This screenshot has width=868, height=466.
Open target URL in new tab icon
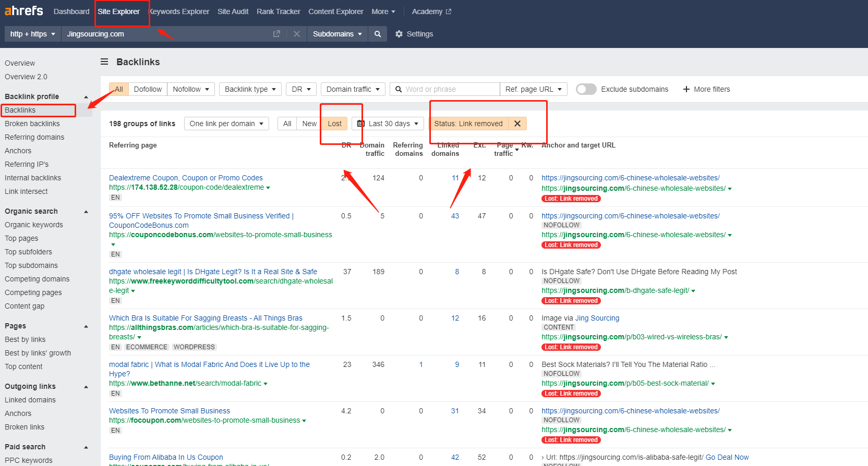pos(276,34)
